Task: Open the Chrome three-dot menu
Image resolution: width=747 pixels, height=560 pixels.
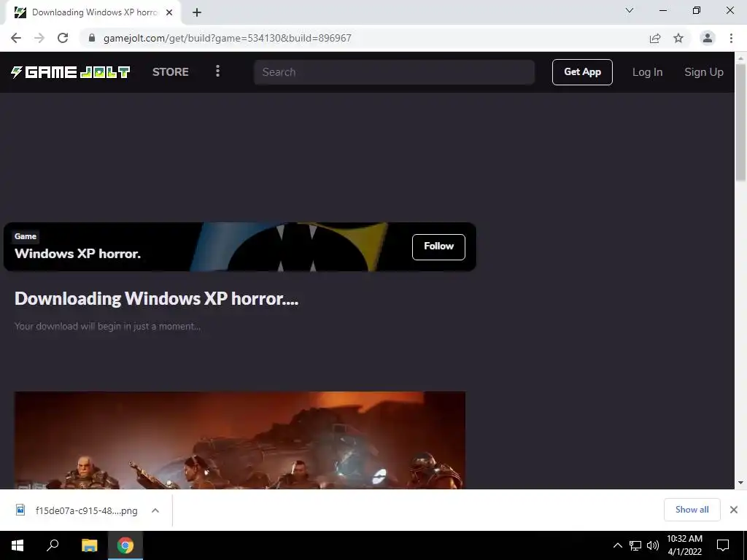Action: pyautogui.click(x=731, y=38)
